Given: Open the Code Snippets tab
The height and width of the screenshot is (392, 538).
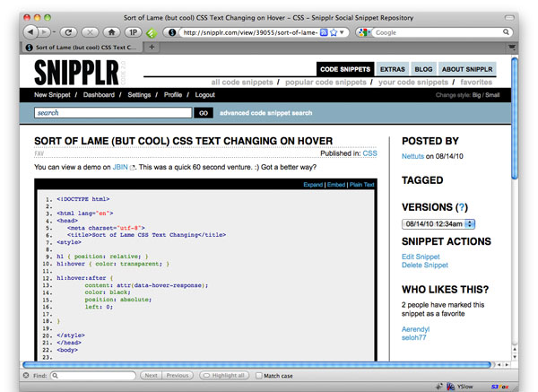Looking at the screenshot, I should coord(345,69).
